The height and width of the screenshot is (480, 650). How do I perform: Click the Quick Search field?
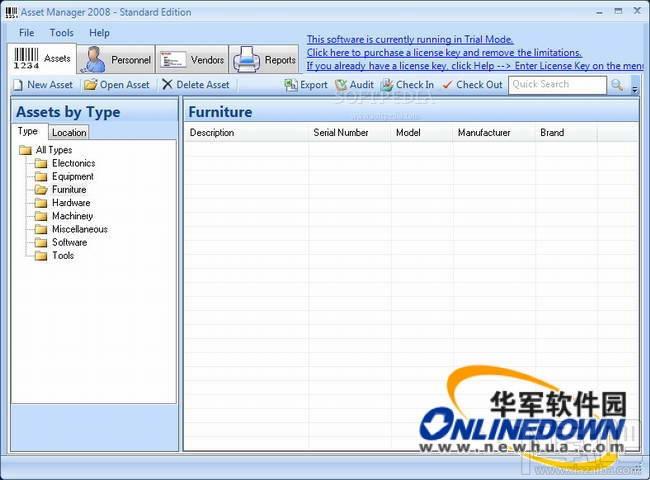pyautogui.click(x=557, y=85)
